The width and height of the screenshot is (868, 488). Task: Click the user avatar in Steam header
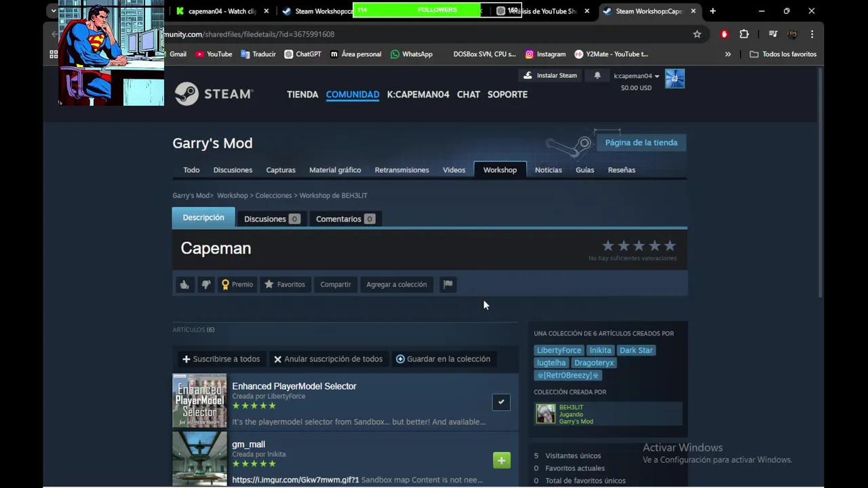click(675, 79)
